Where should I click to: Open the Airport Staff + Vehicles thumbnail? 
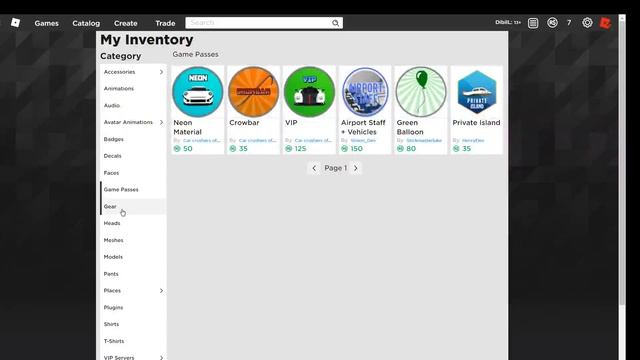pos(365,92)
